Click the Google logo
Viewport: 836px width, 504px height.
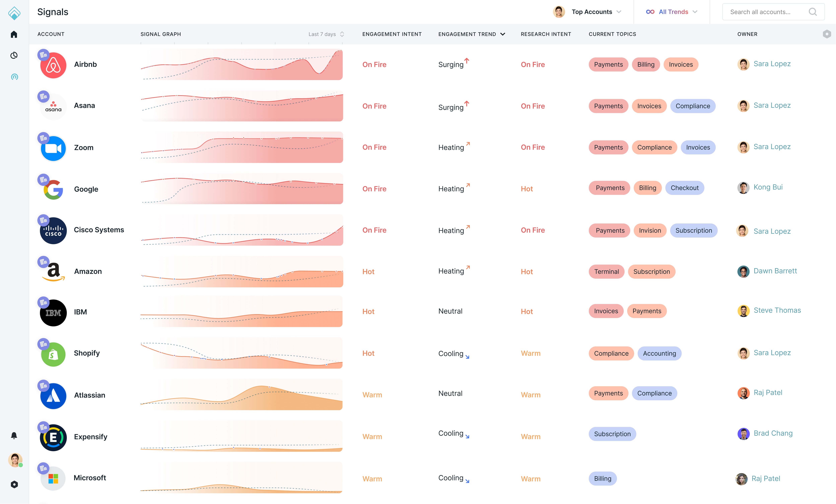click(53, 190)
